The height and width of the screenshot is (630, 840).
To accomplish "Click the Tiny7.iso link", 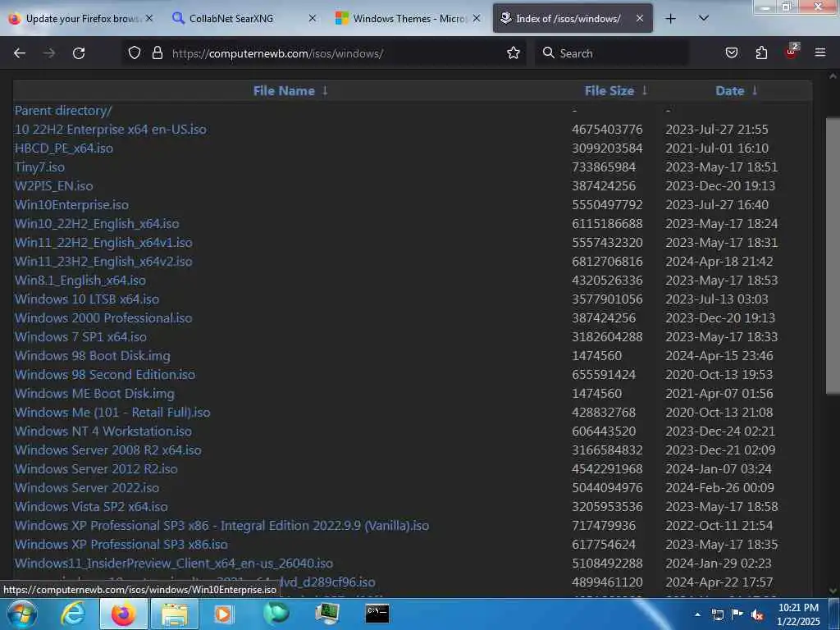I will point(39,167).
